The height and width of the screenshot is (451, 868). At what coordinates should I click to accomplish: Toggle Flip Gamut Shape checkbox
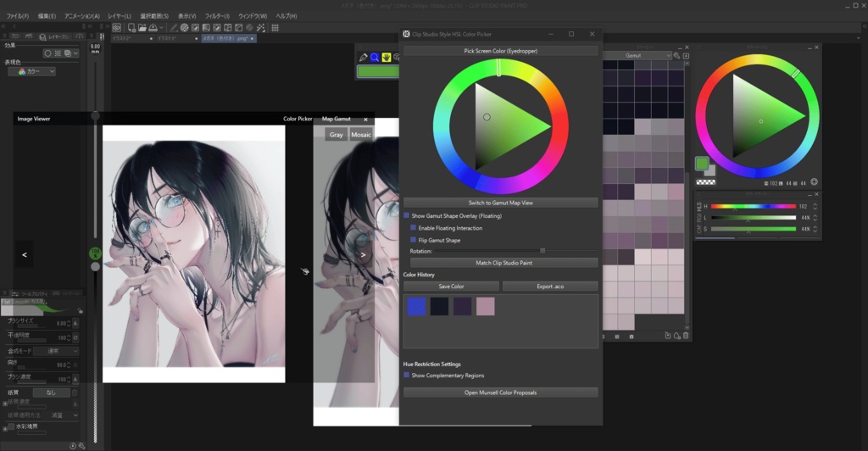[413, 240]
